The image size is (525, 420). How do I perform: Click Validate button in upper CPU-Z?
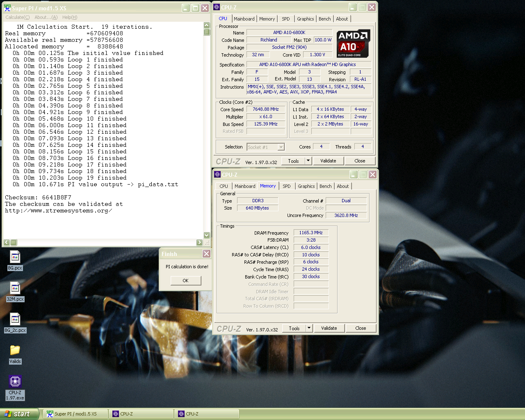pos(328,161)
